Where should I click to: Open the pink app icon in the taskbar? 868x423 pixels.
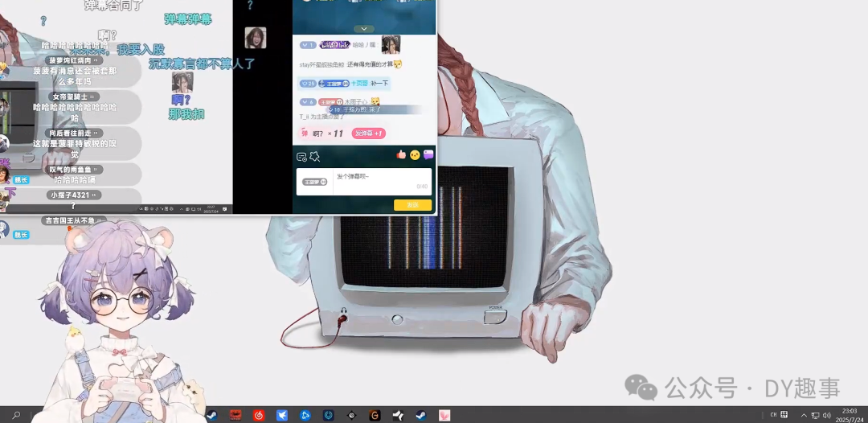click(444, 415)
